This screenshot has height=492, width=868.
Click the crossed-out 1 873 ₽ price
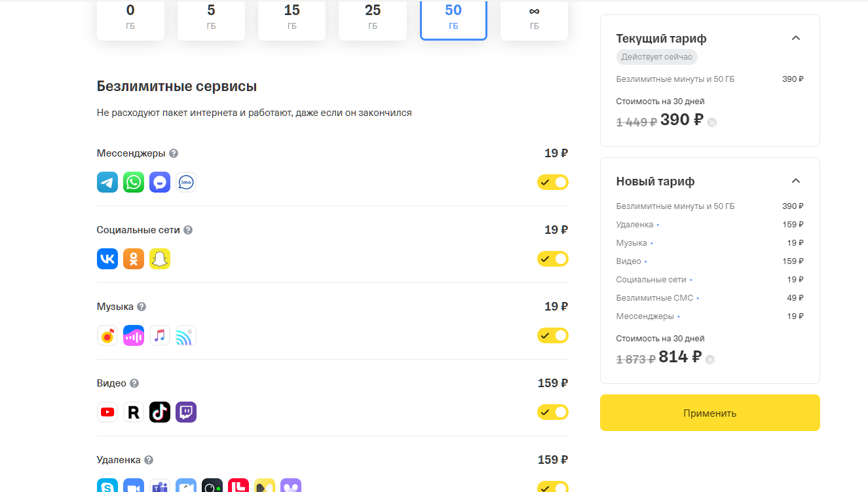tap(635, 359)
